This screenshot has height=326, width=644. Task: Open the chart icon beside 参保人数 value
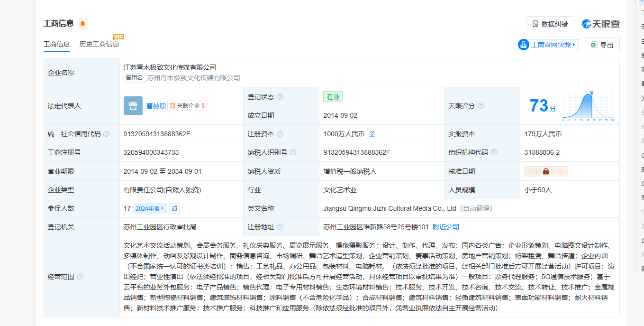pos(174,208)
